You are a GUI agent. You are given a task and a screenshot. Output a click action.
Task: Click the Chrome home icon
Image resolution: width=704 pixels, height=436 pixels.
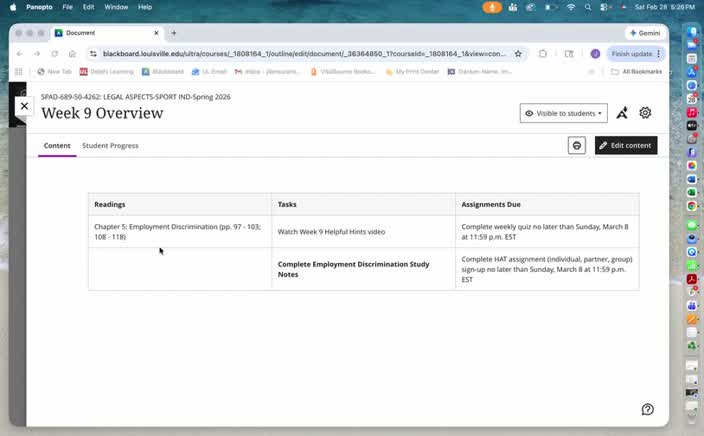[72, 54]
